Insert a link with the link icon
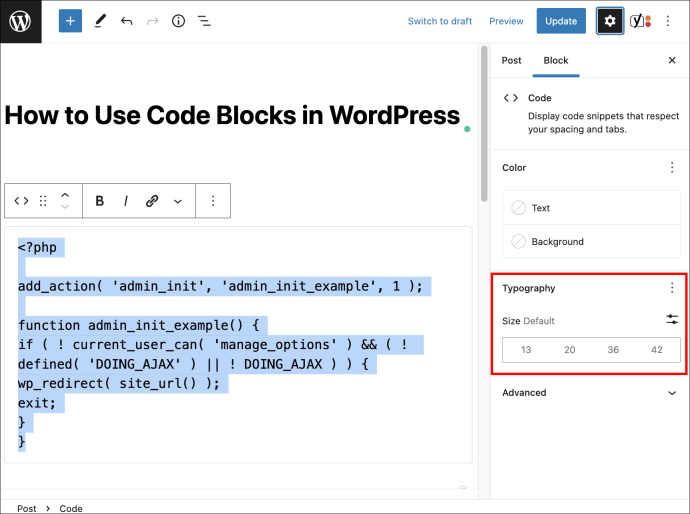Screen dimensions: 690x514 pyautogui.click(x=152, y=201)
